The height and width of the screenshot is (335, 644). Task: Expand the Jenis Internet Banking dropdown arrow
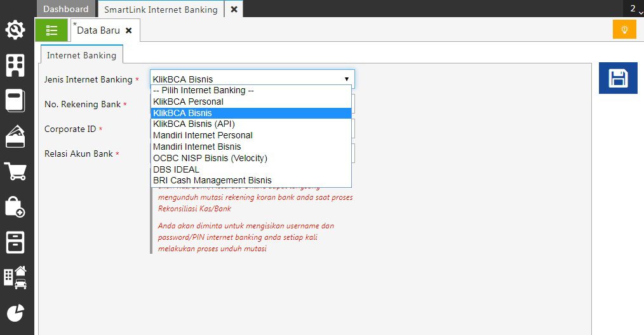click(x=346, y=79)
